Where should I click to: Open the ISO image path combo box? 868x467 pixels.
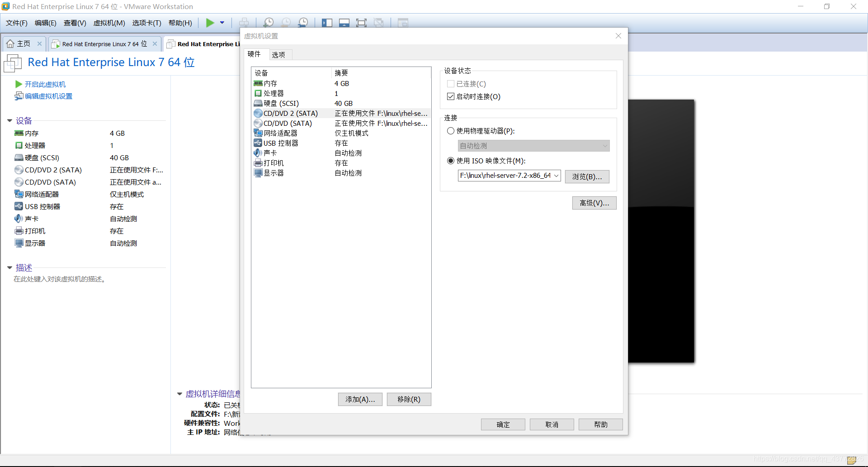[509, 176]
